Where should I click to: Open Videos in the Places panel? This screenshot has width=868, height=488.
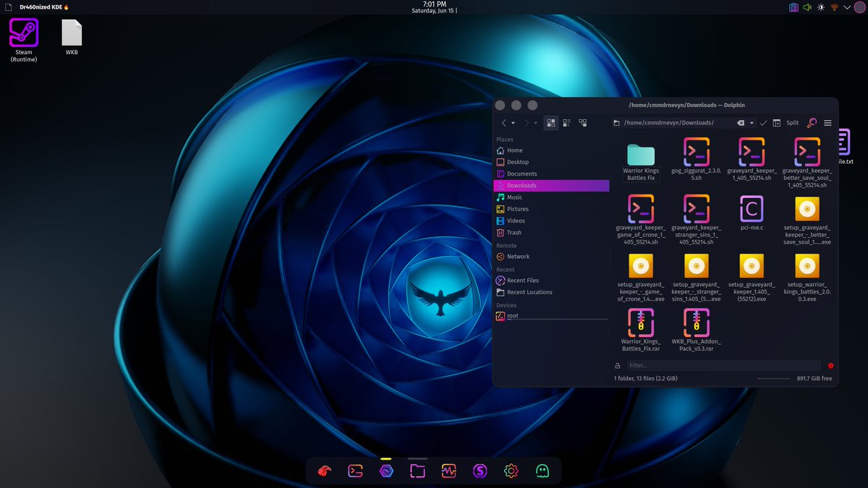click(x=551, y=221)
